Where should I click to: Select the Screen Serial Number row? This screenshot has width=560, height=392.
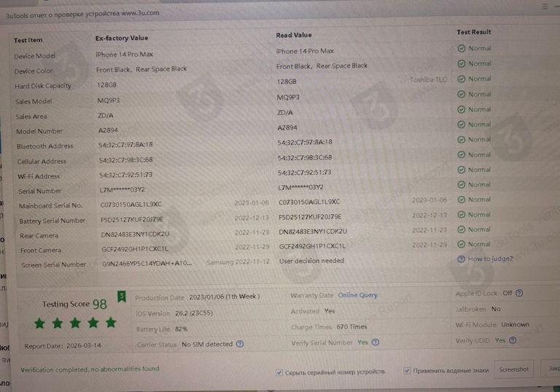54,264
